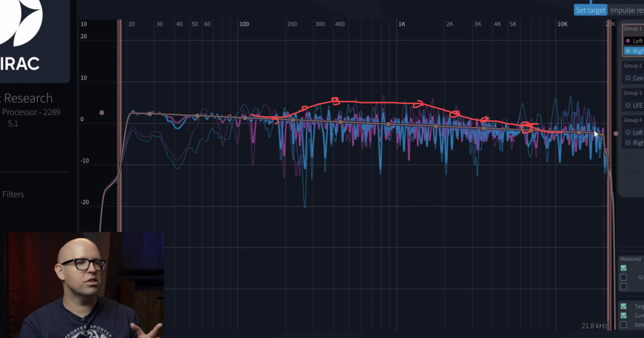Enable the Dete... checkbox
The height and width of the screenshot is (338, 644).
pos(624,324)
